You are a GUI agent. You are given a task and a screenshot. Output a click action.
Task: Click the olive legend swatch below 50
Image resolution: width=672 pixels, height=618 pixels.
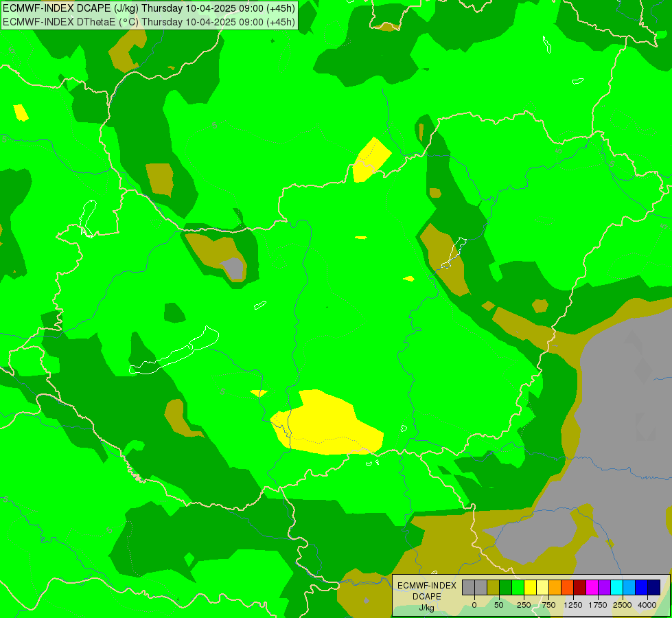[493, 587]
